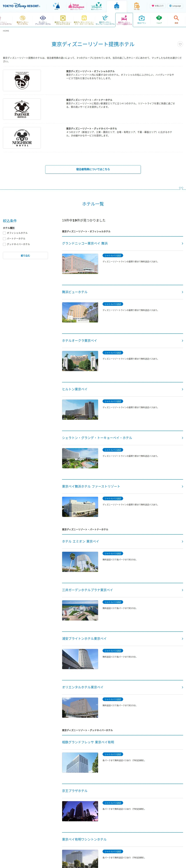Open シェラトン・グランデ・トーキョーベイ link
Viewport: 186px width, 868px height.
(x=97, y=438)
